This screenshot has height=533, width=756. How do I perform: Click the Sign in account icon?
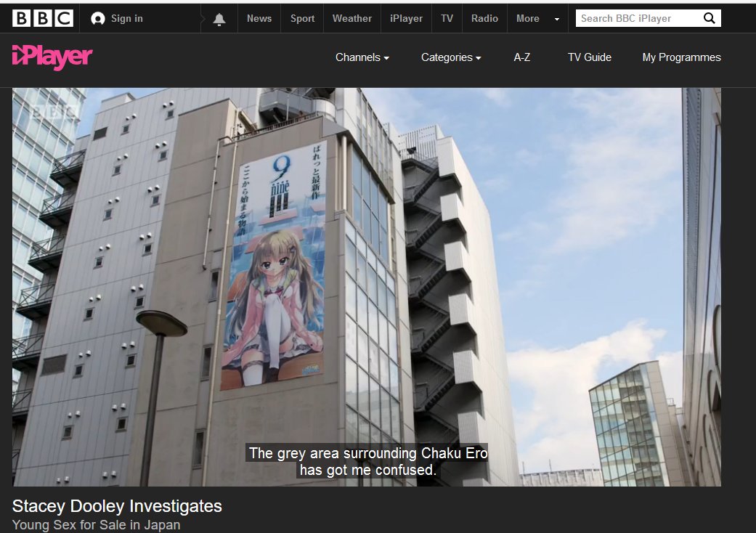(98, 19)
